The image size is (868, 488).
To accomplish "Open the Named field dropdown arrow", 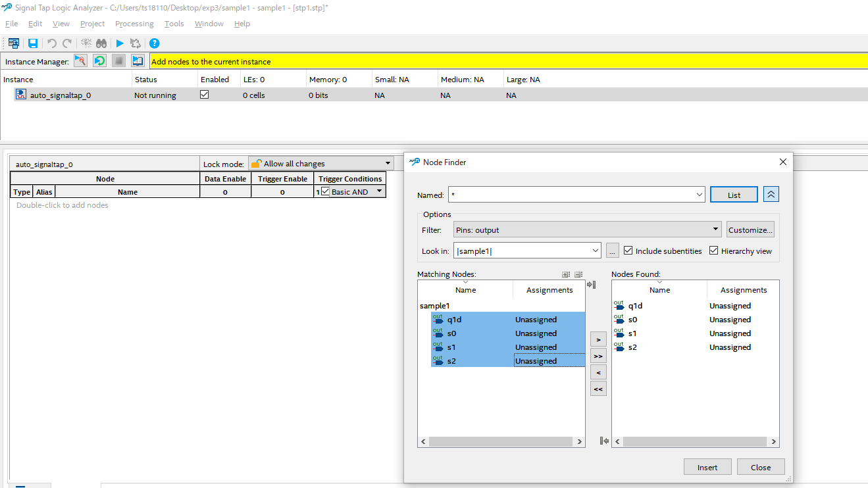I will [699, 195].
